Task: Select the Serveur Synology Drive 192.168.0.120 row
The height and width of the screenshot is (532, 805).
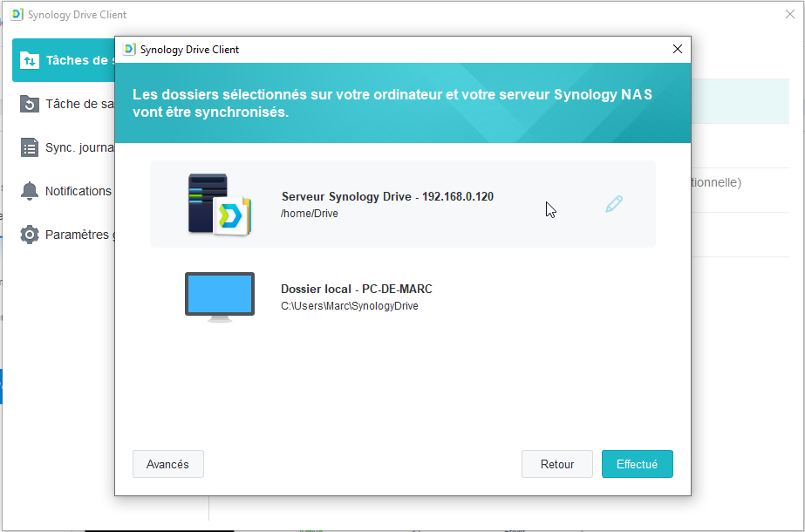Action: 403,204
